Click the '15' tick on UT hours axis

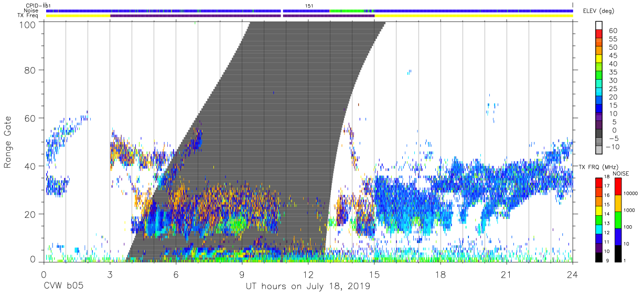(x=374, y=276)
